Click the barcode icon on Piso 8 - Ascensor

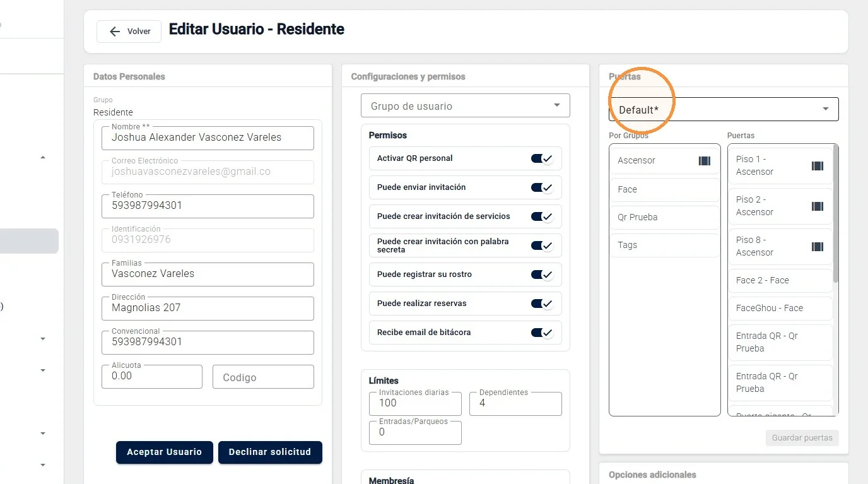pyautogui.click(x=818, y=247)
